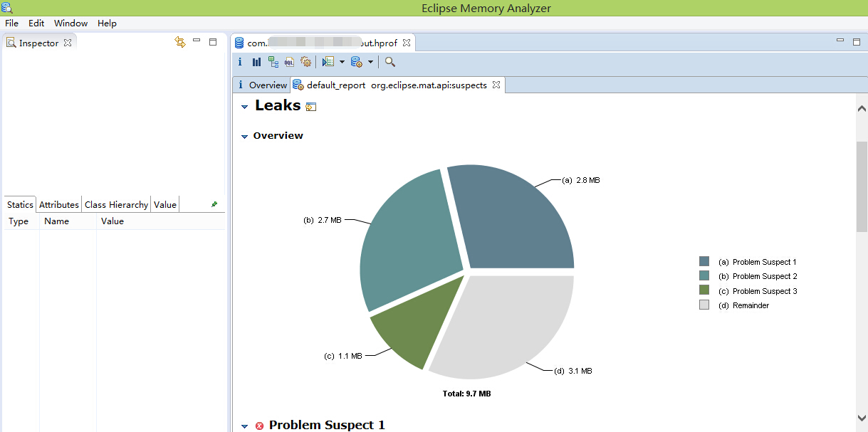Open the Query Browser database icon
868x432 pixels.
[357, 62]
